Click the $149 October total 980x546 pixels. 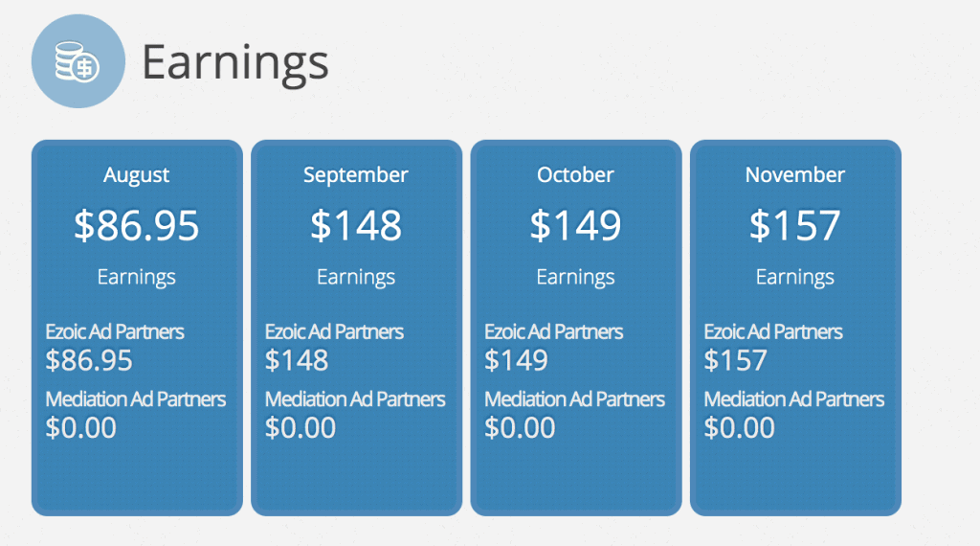(575, 225)
